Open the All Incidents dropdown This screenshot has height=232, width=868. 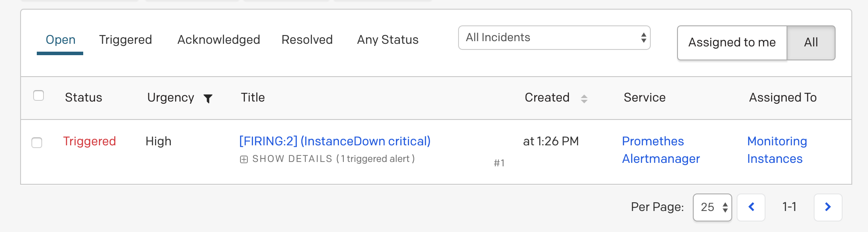554,38
